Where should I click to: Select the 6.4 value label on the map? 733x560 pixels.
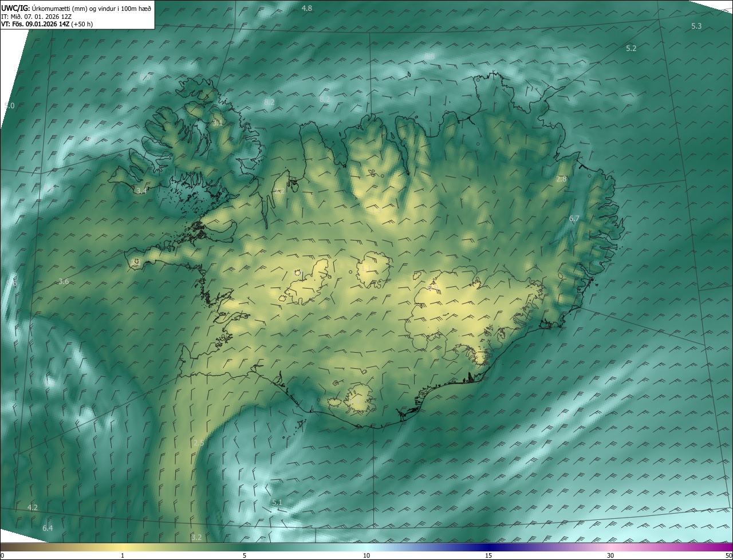point(48,528)
